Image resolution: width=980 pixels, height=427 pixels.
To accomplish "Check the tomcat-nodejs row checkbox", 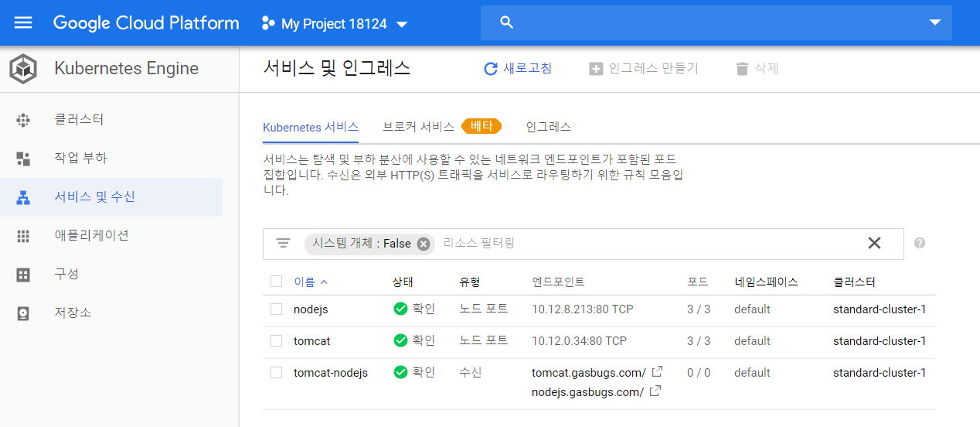I will tap(276, 372).
